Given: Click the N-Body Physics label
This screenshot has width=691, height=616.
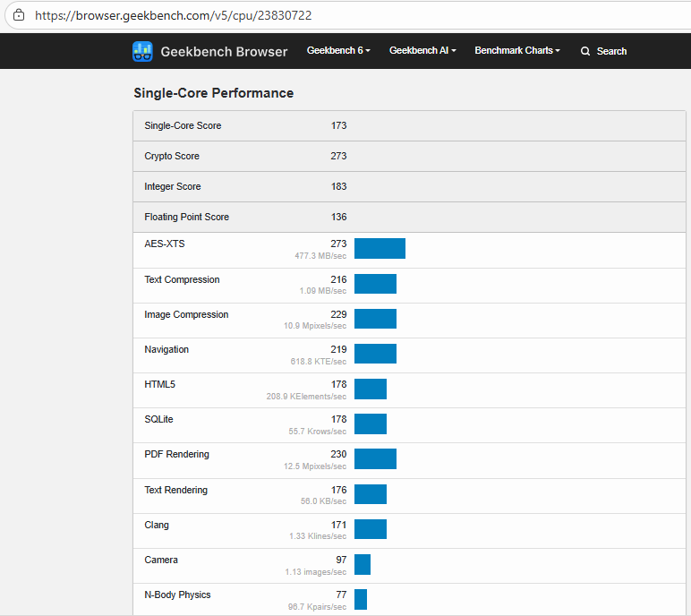Looking at the screenshot, I should [177, 595].
